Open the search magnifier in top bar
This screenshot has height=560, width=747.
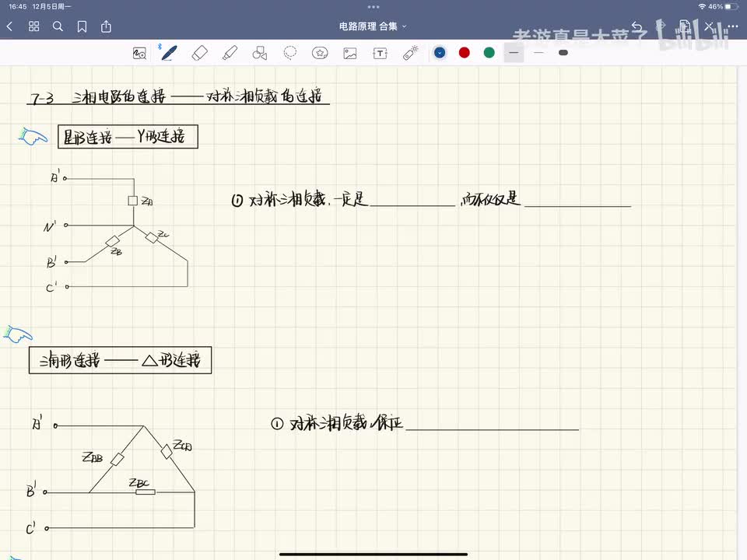[x=58, y=26]
